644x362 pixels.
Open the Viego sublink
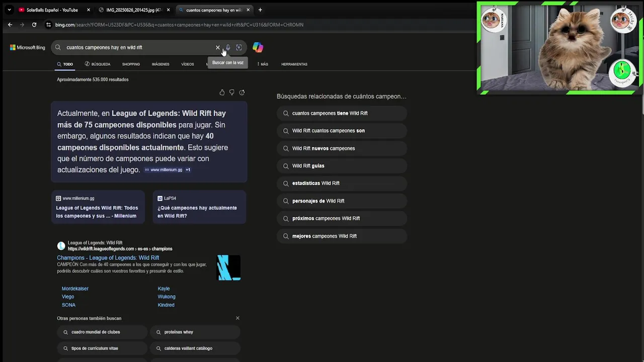68,297
